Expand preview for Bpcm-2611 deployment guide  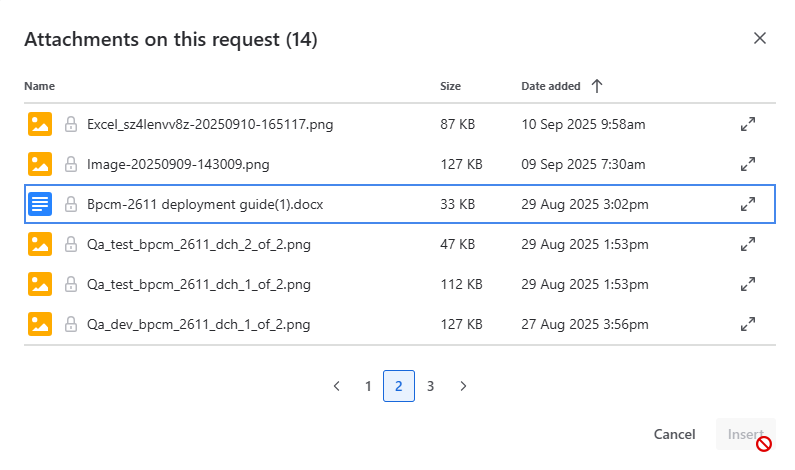pyautogui.click(x=747, y=204)
